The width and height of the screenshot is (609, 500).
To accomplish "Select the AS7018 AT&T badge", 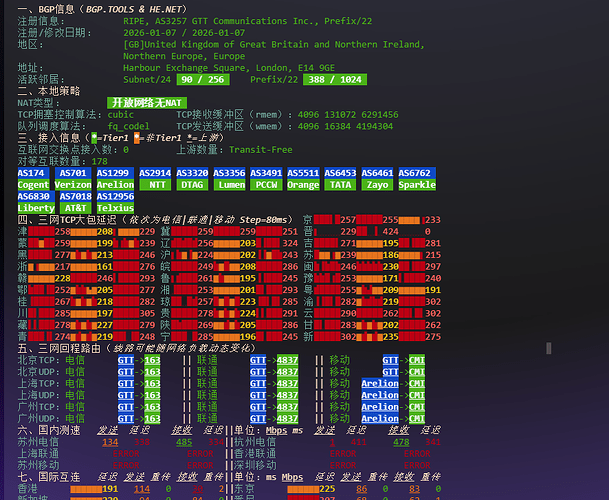I will tap(75, 202).
